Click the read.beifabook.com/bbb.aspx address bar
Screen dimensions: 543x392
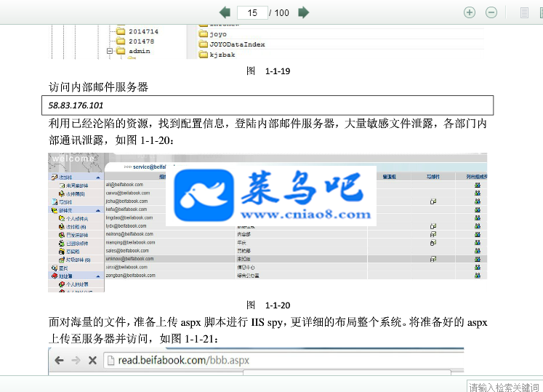(283, 361)
